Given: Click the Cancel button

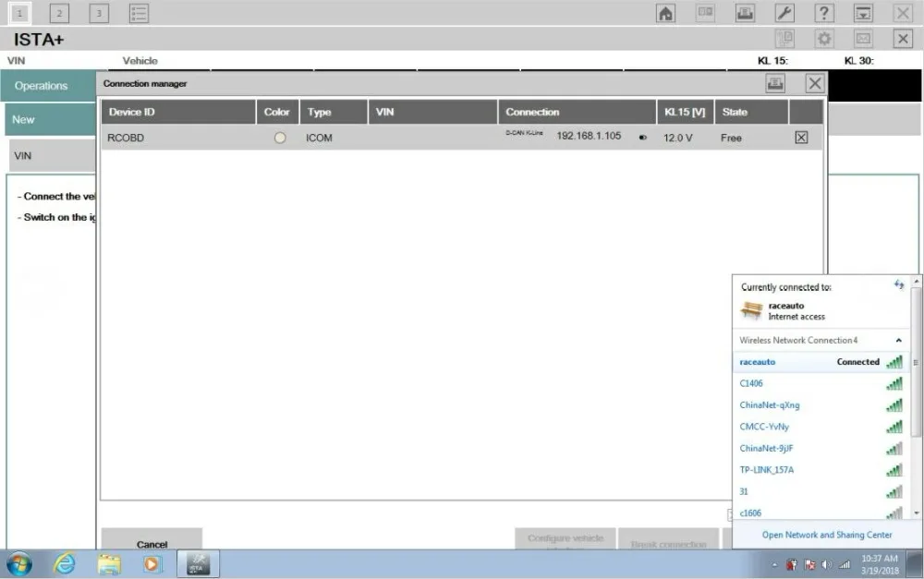Looking at the screenshot, I should [152, 540].
